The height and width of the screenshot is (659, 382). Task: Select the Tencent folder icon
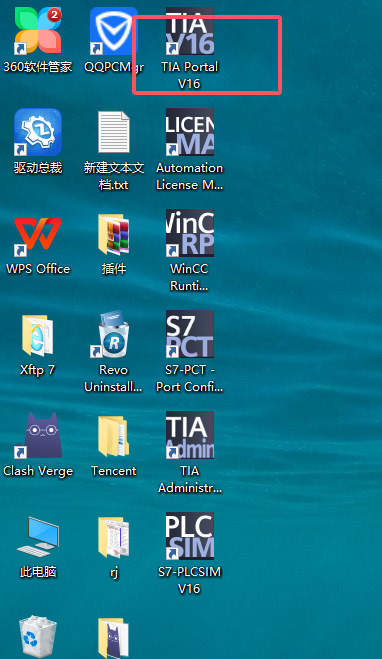113,436
